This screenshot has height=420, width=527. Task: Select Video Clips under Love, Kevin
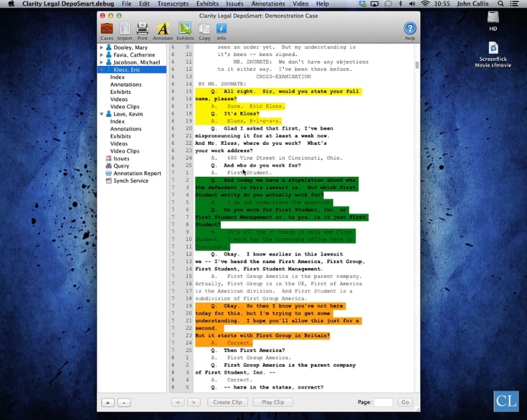coord(125,150)
